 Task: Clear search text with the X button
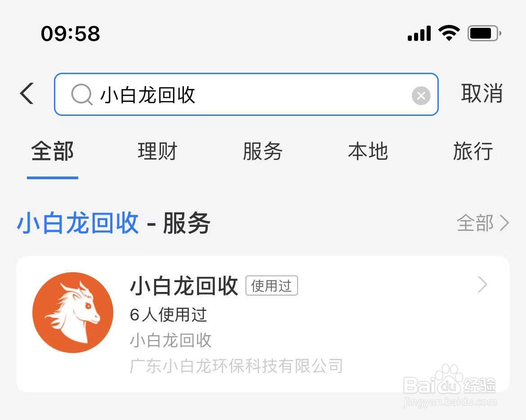pos(421,96)
